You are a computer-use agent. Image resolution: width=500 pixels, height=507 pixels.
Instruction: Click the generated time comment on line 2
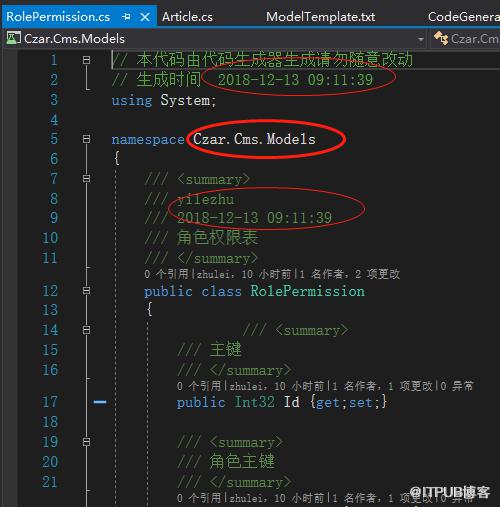[242, 80]
